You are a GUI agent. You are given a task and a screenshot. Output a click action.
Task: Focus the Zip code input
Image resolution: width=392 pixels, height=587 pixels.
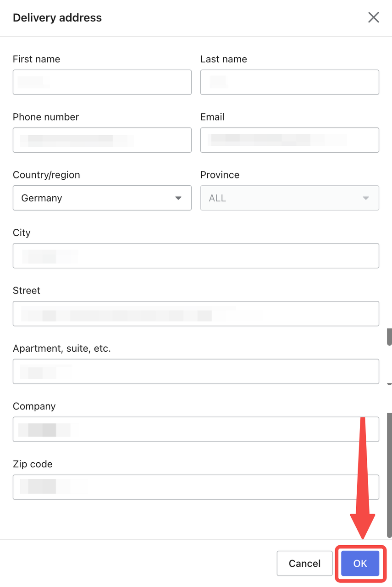(196, 487)
